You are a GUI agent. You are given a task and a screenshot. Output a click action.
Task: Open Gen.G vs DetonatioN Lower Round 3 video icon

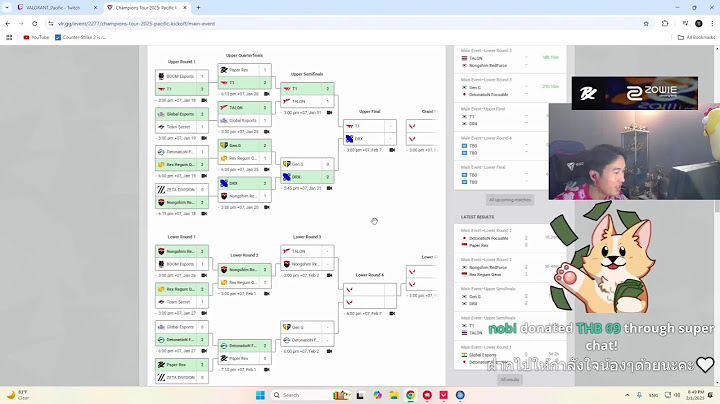click(x=329, y=351)
